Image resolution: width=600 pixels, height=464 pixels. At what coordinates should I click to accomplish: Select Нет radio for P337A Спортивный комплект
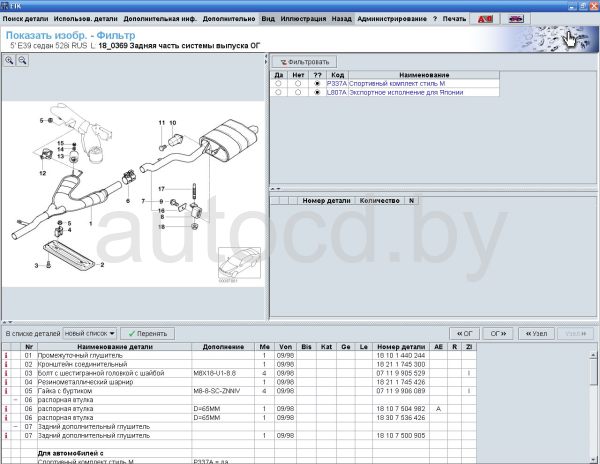coord(298,83)
